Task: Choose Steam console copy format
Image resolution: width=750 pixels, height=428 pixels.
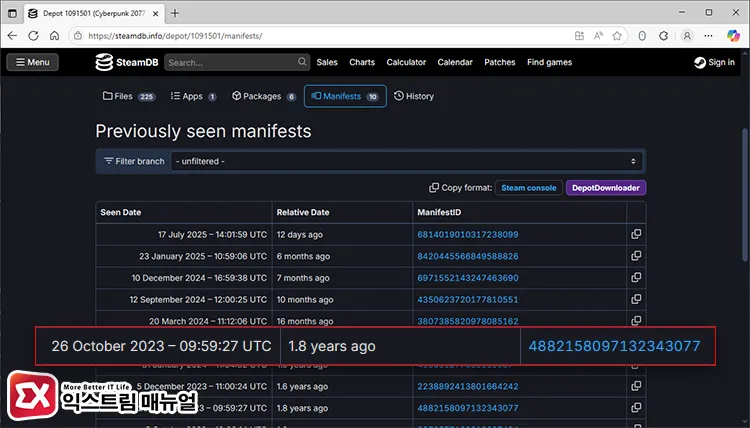Action: 529,188
